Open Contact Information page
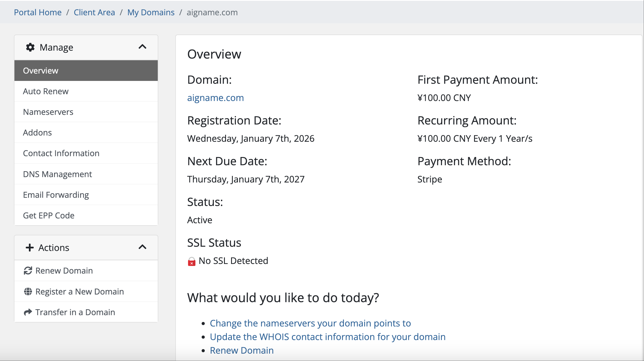Viewport: 644px width, 361px height. (x=61, y=153)
